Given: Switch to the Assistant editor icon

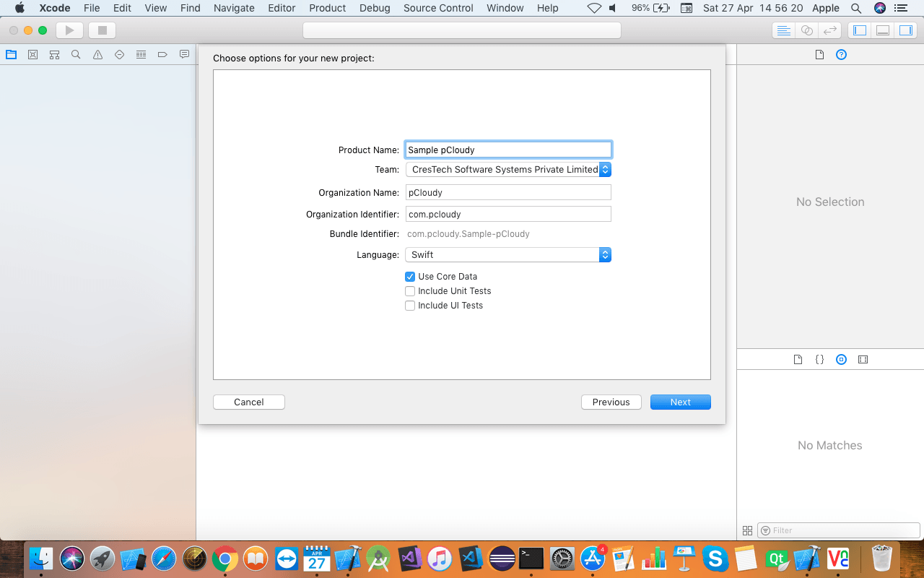Looking at the screenshot, I should tap(807, 30).
